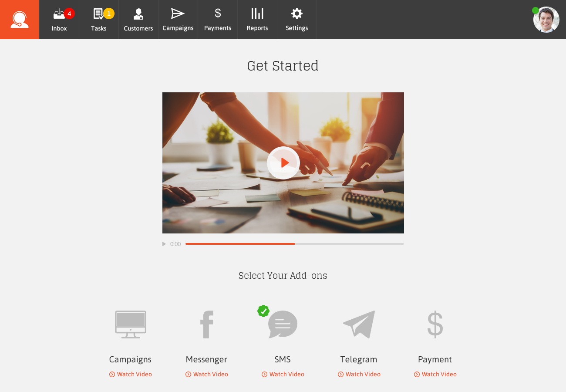
Task: Select the Messenger Facebook add-on icon
Action: [207, 324]
